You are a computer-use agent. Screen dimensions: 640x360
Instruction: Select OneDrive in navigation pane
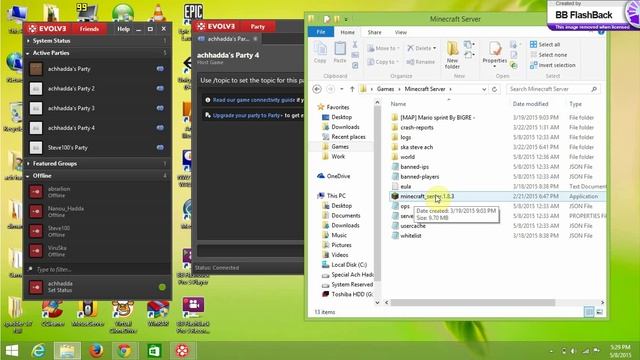point(338,176)
